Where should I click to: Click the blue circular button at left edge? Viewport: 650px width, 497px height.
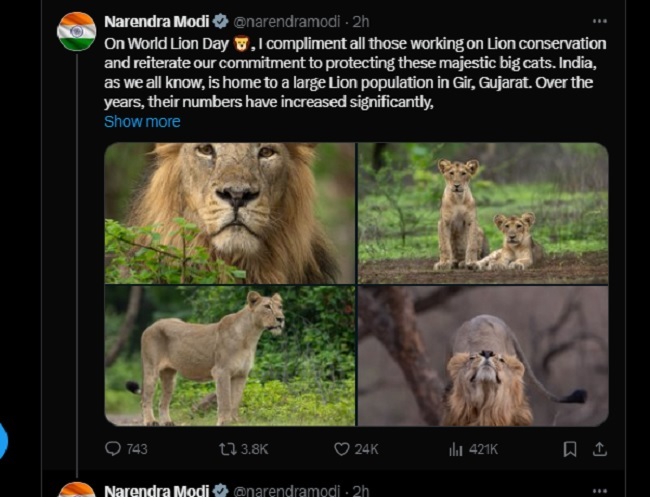(2, 441)
